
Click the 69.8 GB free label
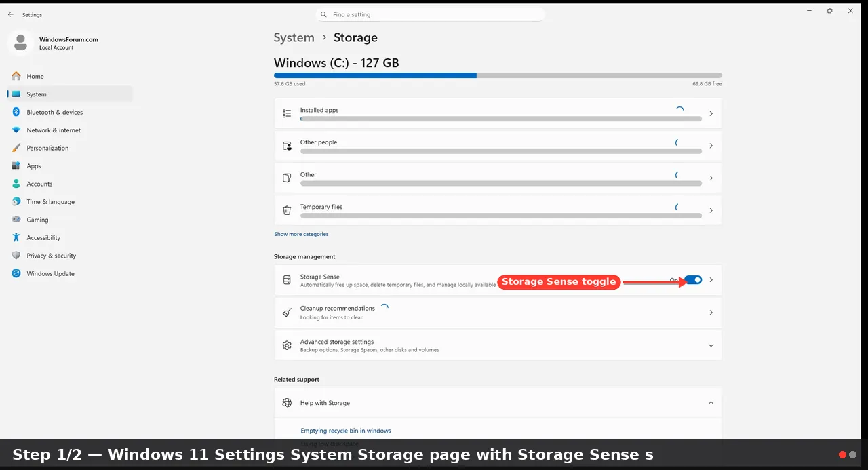click(707, 84)
